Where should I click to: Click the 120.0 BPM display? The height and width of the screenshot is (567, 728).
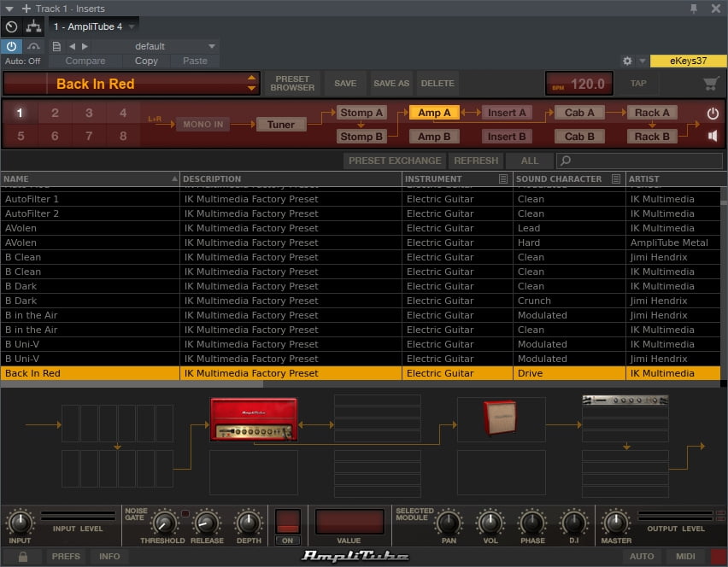point(579,84)
